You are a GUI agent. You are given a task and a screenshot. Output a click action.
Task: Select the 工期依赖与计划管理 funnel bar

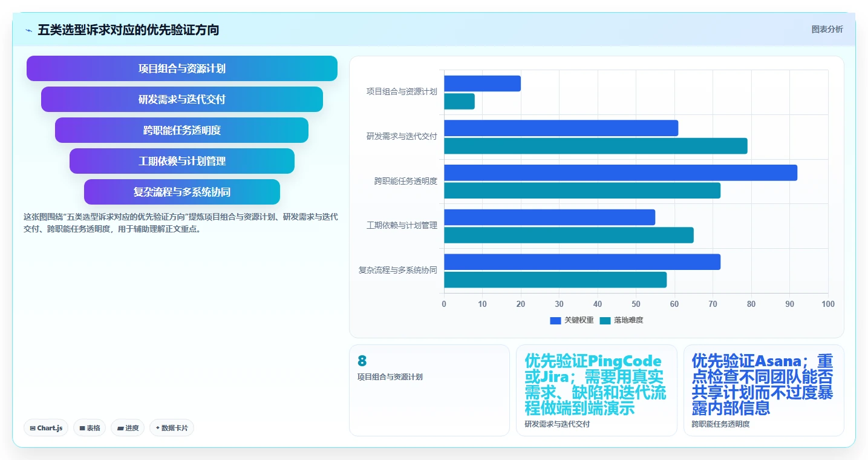tap(181, 161)
